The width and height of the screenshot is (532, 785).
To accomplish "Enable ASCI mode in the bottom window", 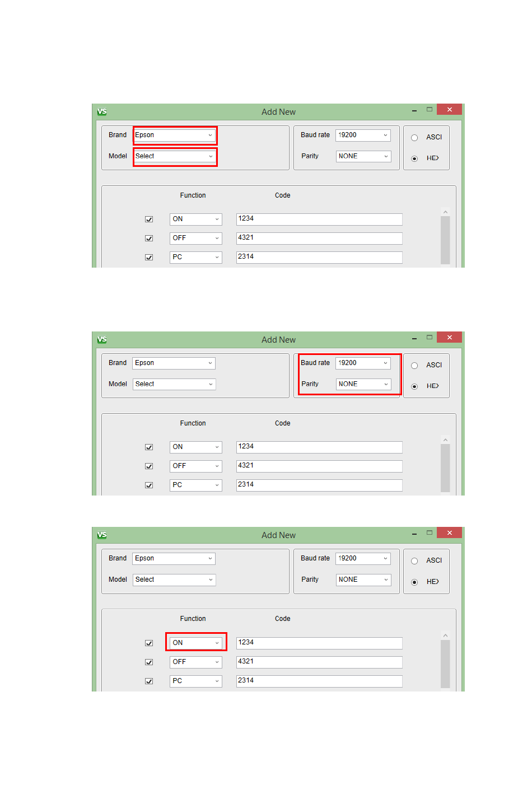I will 414,561.
